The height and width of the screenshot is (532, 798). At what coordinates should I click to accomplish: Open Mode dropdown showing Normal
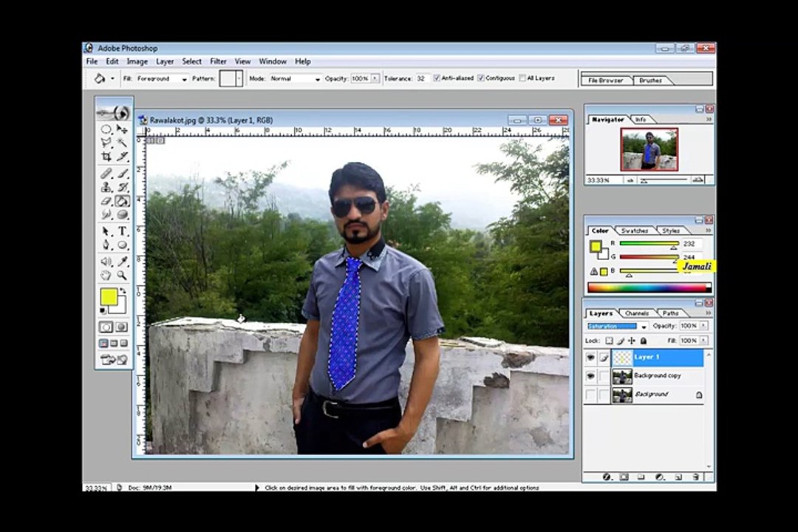[295, 78]
